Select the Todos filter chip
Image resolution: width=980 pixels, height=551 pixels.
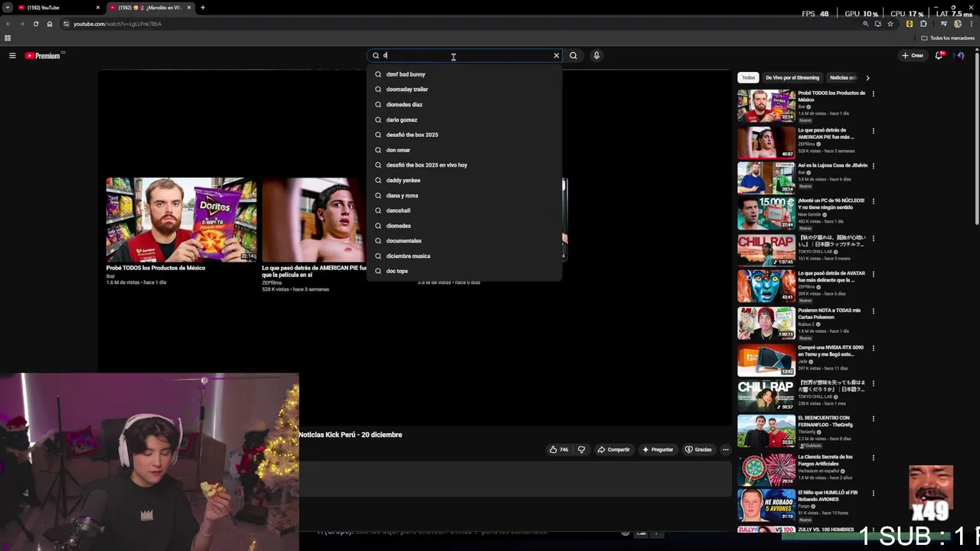coord(748,77)
